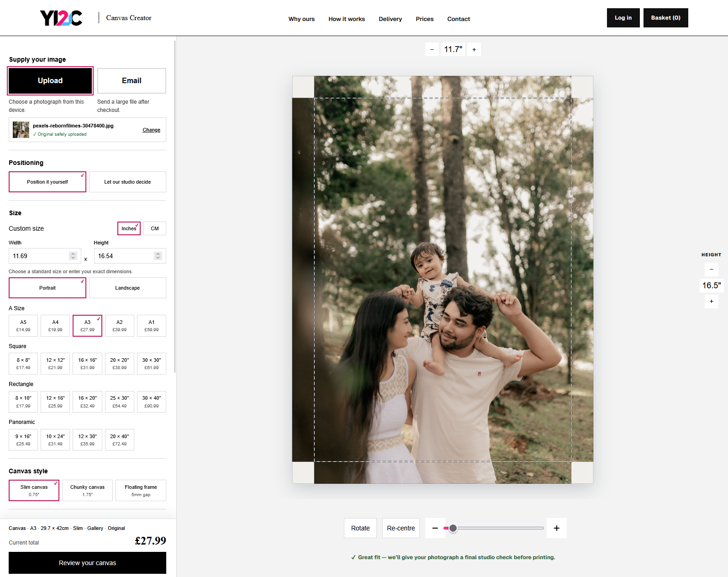728x577 pixels.
Task: Select A5 size £14.99
Action: click(23, 326)
